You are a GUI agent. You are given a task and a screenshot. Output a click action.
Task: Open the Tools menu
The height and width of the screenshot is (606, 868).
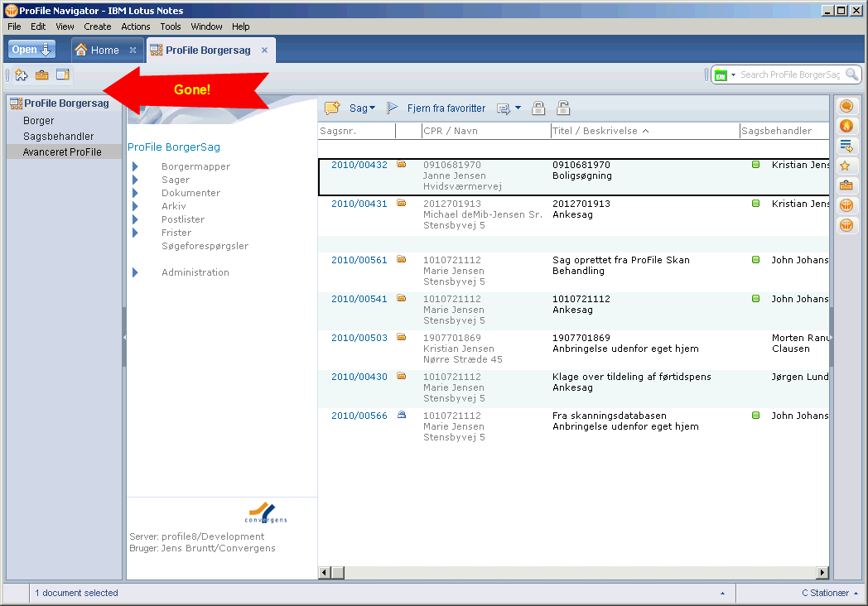171,26
